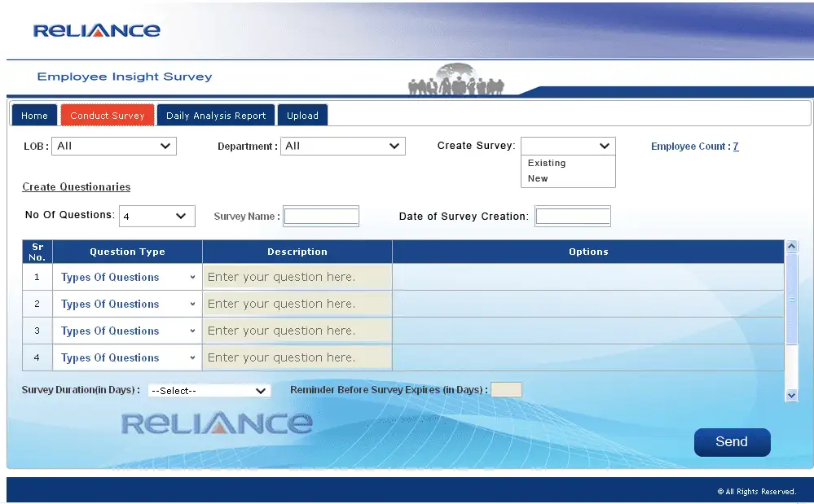Click the row 3 question description field
Viewport: 814px width, 504px height.
coord(297,331)
